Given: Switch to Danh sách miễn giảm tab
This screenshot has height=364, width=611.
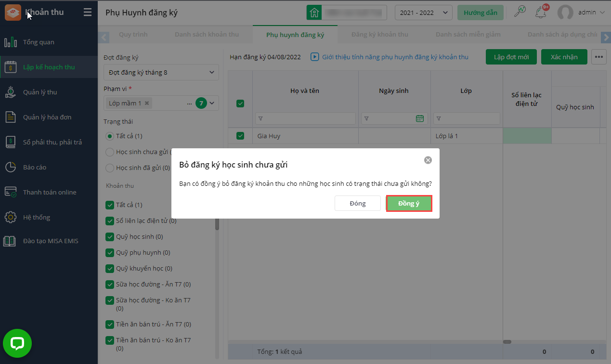Looking at the screenshot, I should tap(468, 35).
